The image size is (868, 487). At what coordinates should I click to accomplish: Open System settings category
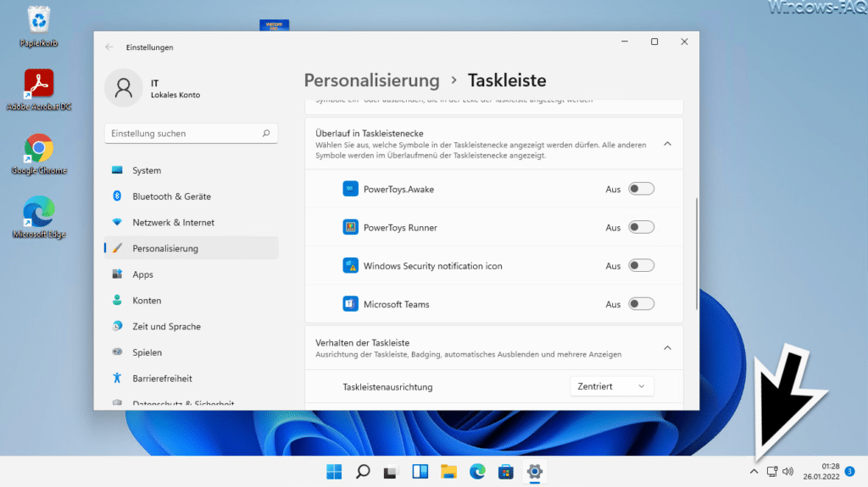click(x=191, y=170)
